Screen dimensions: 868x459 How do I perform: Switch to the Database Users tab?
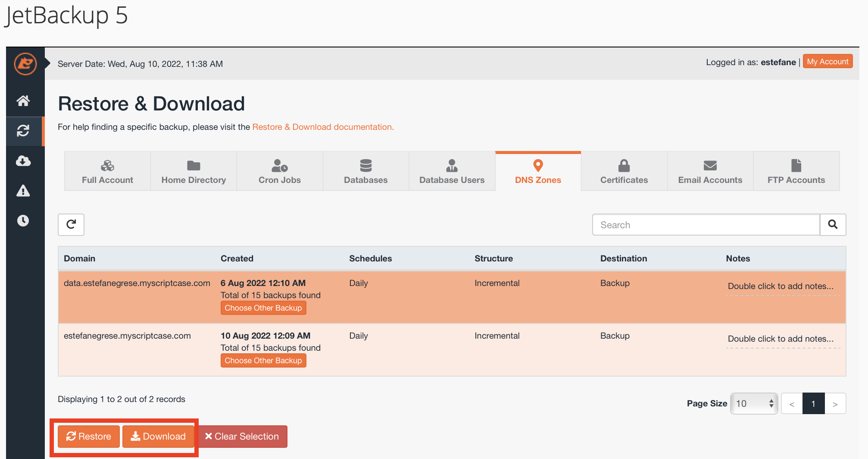click(x=452, y=171)
